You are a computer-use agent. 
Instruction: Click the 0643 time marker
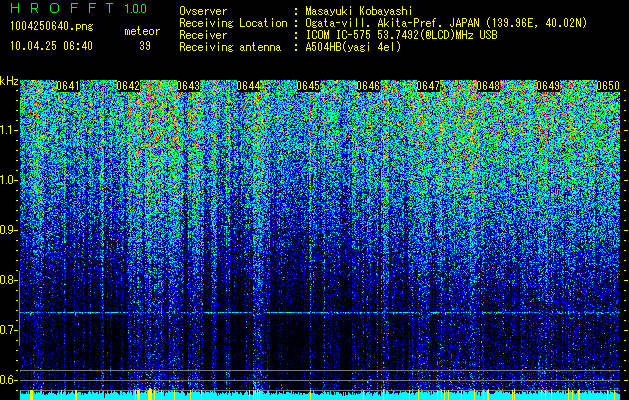tap(188, 86)
